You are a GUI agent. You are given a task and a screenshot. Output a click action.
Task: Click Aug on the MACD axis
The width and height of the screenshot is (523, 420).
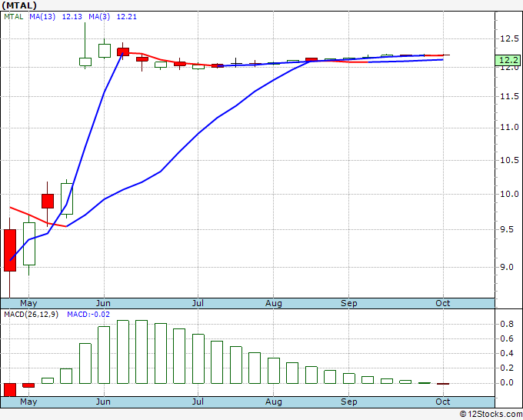tap(274, 402)
